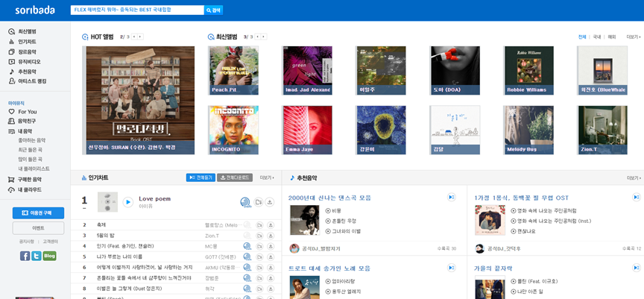Viewport: 644px width, 299px height.
Task: Click the Blog icon
Action: pyautogui.click(x=50, y=256)
